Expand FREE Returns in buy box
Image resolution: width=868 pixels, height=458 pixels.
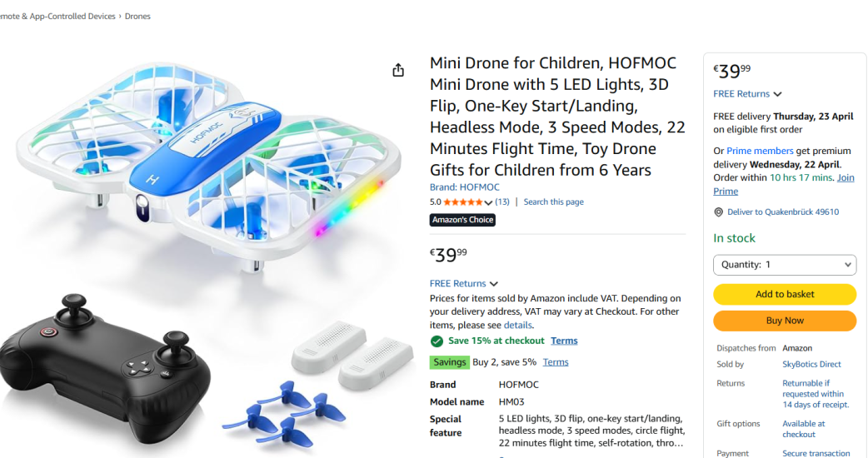747,94
